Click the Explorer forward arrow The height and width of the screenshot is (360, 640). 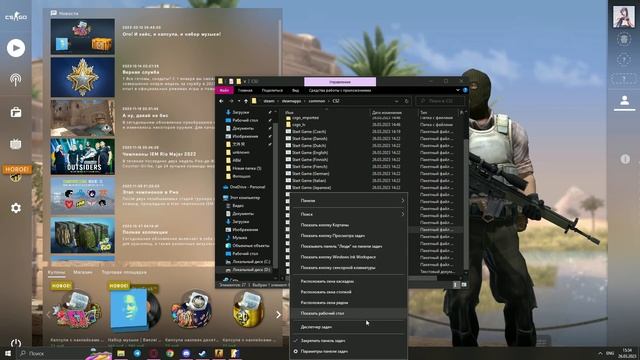(x=231, y=101)
